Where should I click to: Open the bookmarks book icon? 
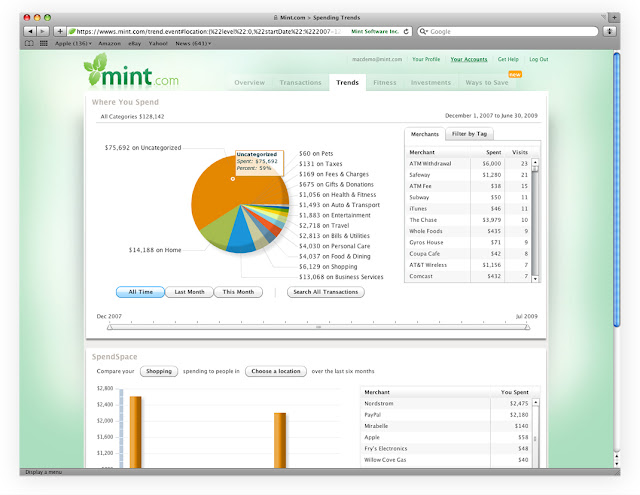click(29, 43)
